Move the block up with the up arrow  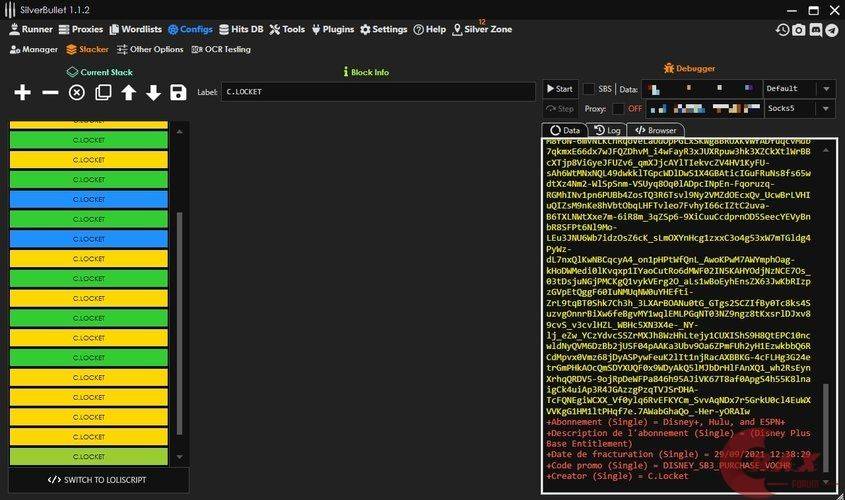pos(128,93)
